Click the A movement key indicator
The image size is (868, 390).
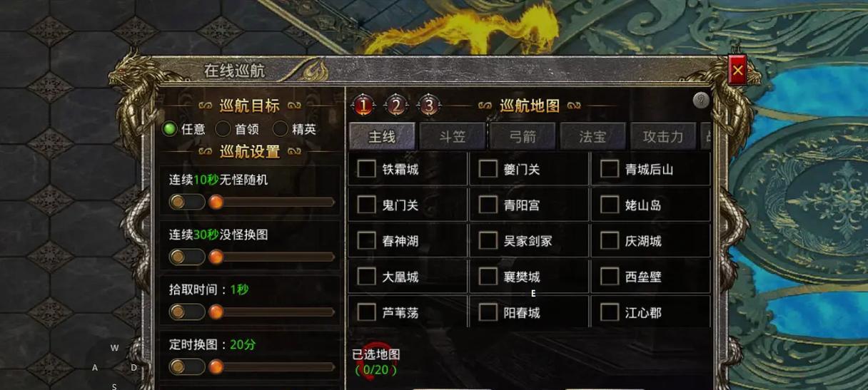coord(95,368)
